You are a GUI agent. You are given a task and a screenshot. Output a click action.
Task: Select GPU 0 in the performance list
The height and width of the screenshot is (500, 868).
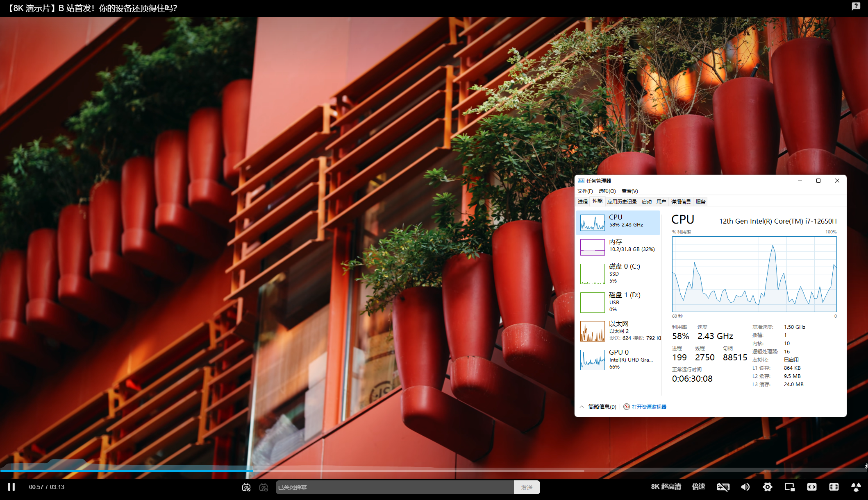pyautogui.click(x=618, y=359)
